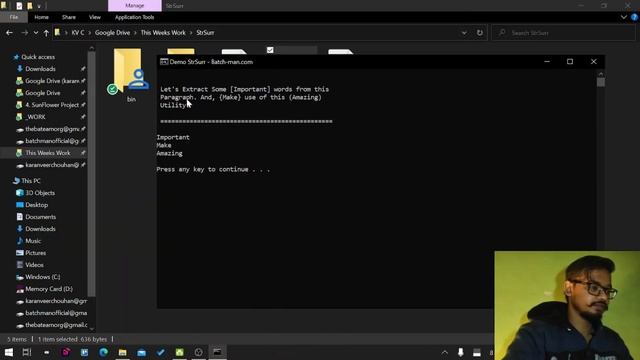Open Windows (C:) drive
This screenshot has height=360, width=640.
[x=42, y=277]
